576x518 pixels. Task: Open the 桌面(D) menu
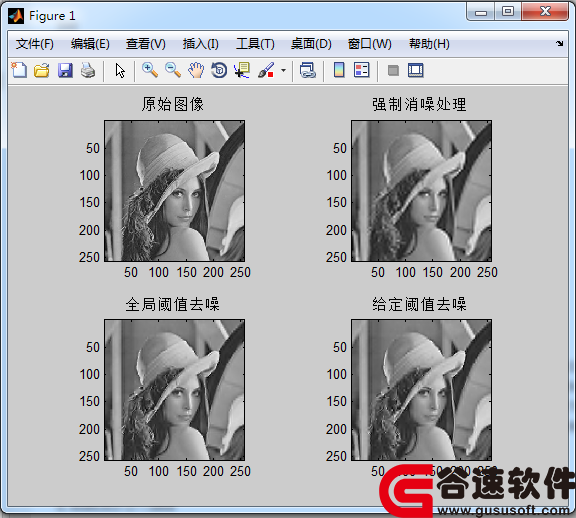pos(311,44)
